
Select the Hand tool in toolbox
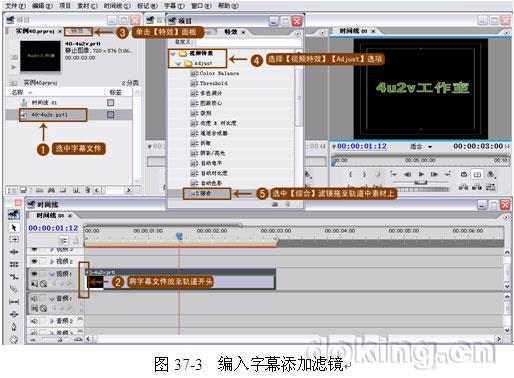14,339
